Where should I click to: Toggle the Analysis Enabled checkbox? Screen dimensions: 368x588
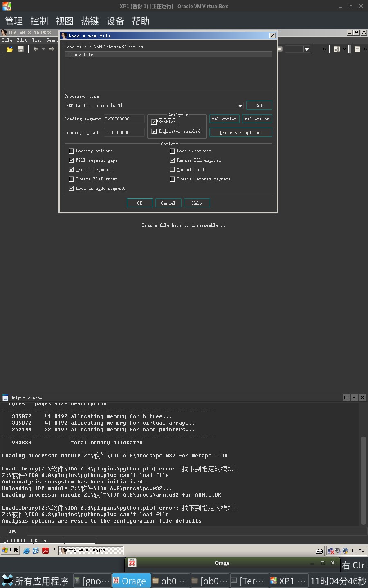(154, 122)
